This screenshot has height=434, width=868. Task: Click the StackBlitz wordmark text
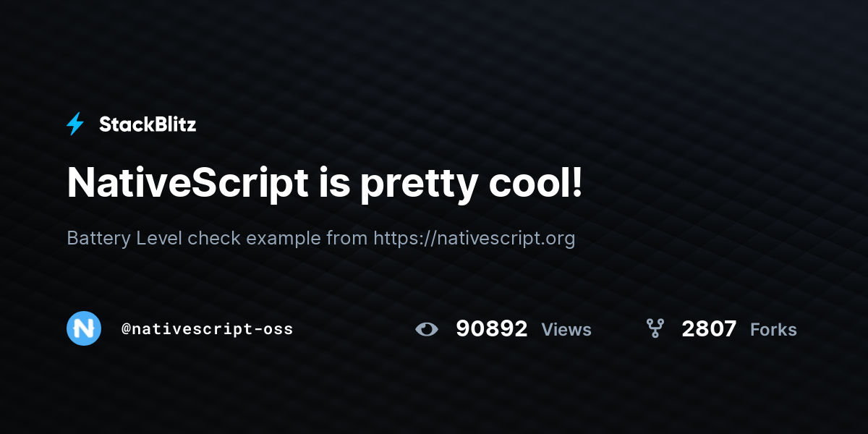148,124
